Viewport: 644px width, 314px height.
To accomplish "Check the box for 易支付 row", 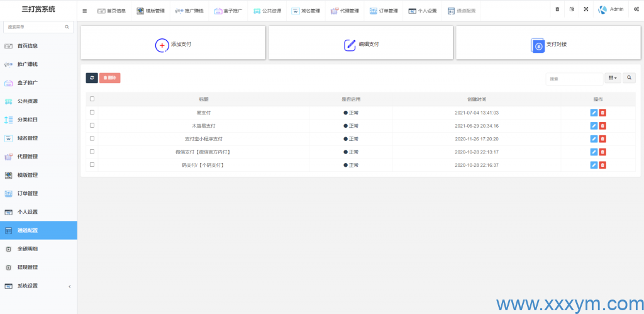I will [92, 113].
